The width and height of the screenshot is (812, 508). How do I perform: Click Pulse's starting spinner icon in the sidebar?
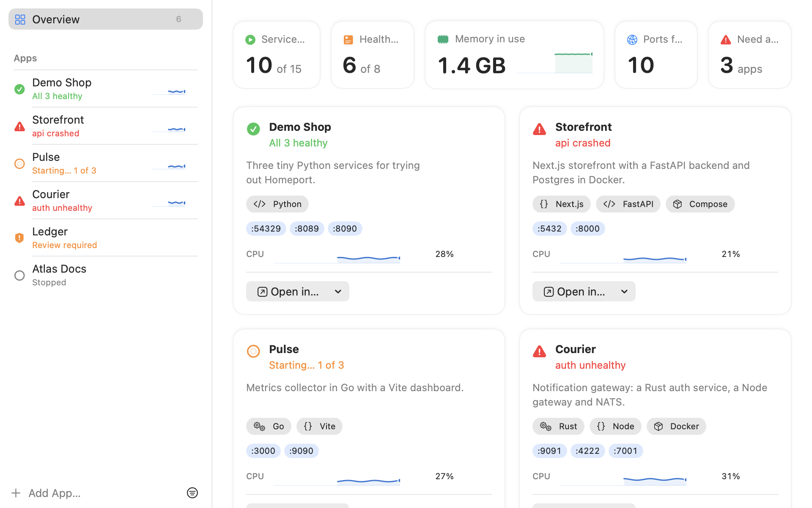(19, 163)
